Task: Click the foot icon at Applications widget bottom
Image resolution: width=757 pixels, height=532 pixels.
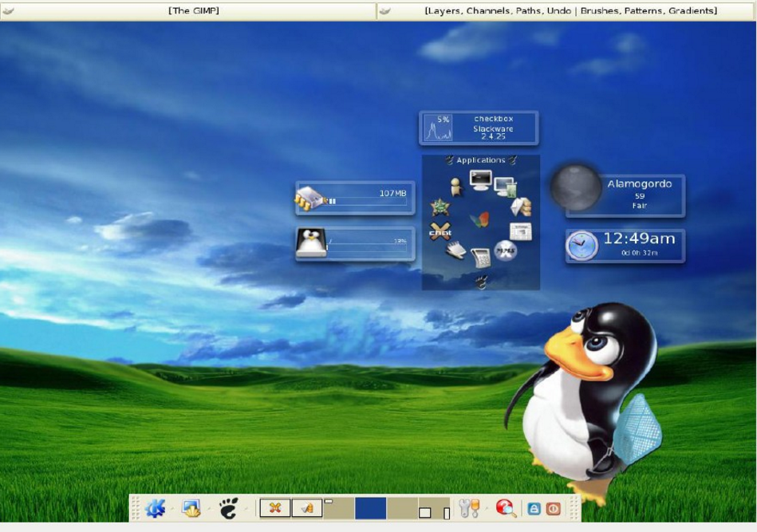Action: (481, 282)
